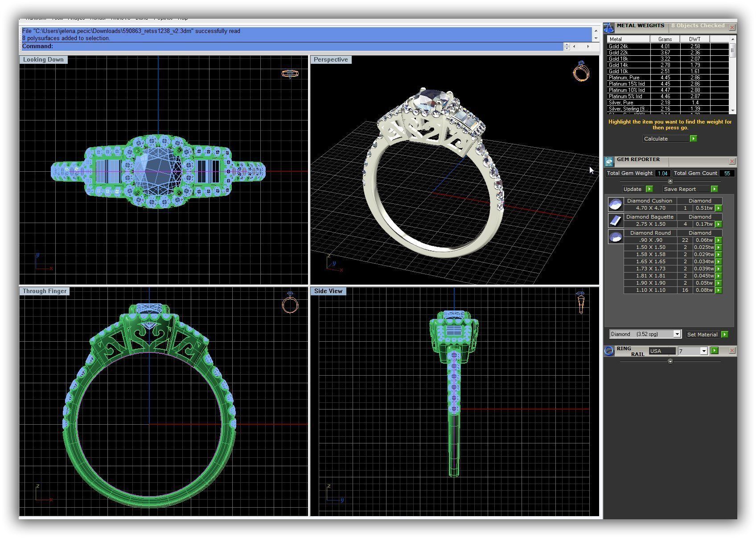Open the ring size 7 dropdown
Image resolution: width=756 pixels, height=538 pixels.
(x=704, y=352)
